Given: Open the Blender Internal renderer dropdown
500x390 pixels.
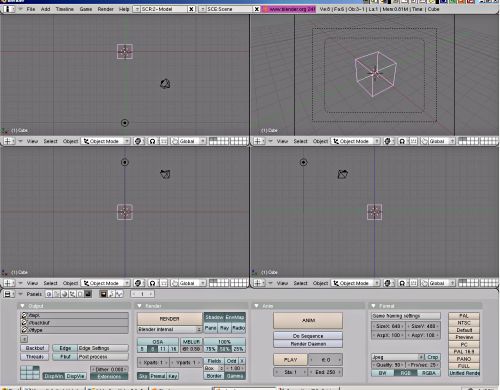Looking at the screenshot, I should tap(170, 329).
